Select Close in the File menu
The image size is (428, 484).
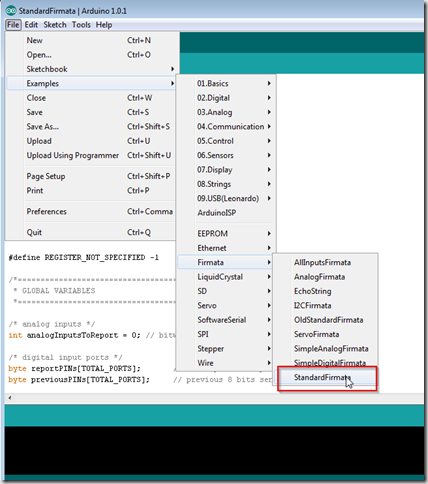(x=91, y=98)
